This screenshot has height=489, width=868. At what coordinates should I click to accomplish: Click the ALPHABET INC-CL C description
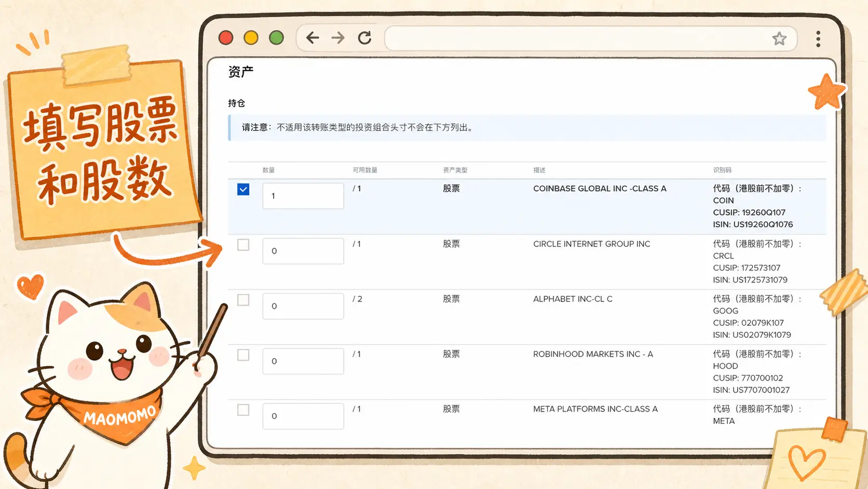pos(573,299)
